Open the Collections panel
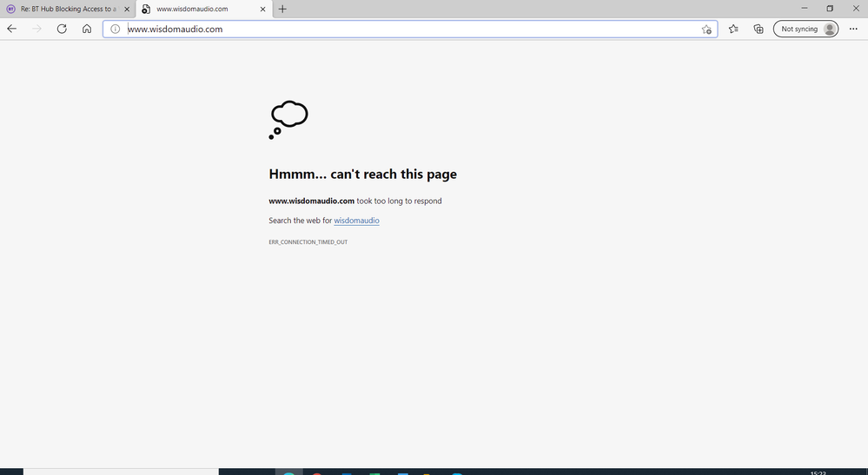Screen dimensions: 868x475 pyautogui.click(x=759, y=29)
